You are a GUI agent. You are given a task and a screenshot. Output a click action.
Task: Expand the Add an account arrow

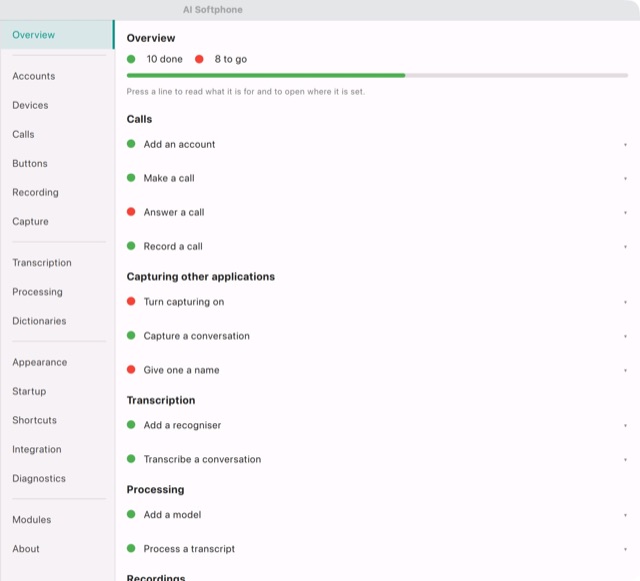click(x=625, y=145)
